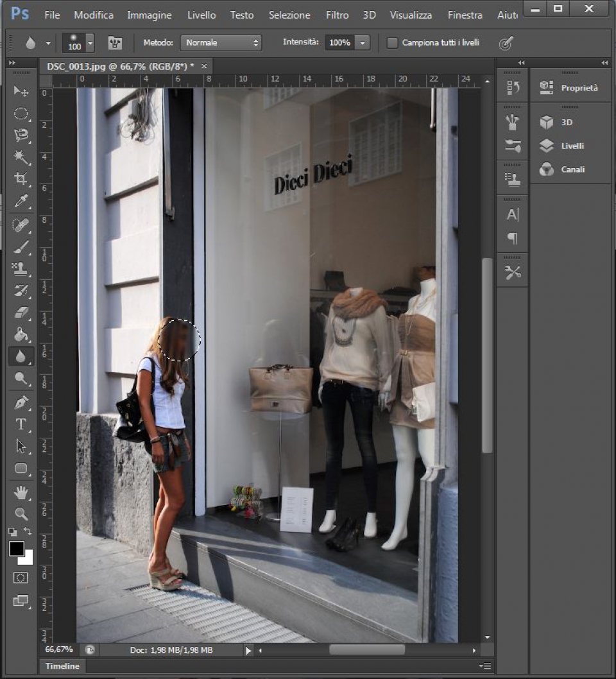Image resolution: width=616 pixels, height=679 pixels.
Task: Select the horizontal Type tool
Action: coord(21,424)
